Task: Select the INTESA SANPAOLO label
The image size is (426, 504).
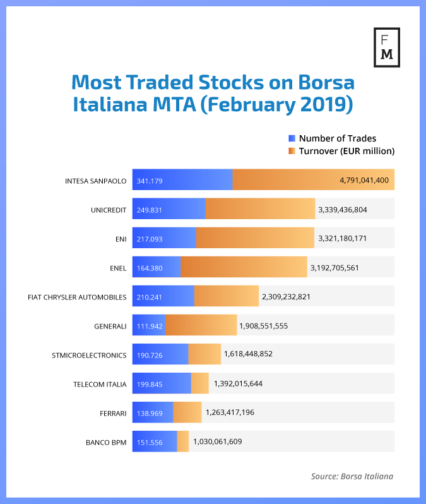Action: pyautogui.click(x=96, y=181)
